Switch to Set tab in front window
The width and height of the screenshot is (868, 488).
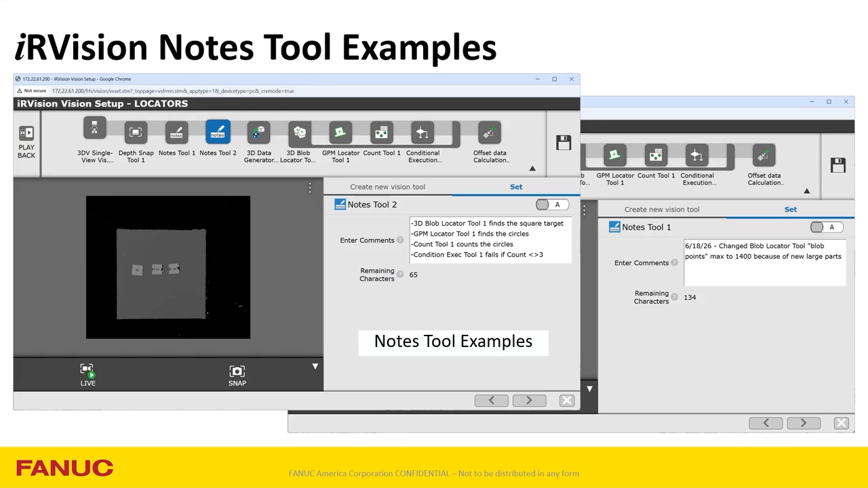click(x=516, y=187)
